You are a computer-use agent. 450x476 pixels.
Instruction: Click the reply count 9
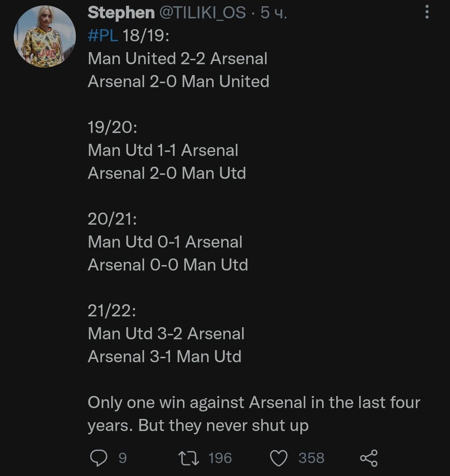pyautogui.click(x=122, y=458)
